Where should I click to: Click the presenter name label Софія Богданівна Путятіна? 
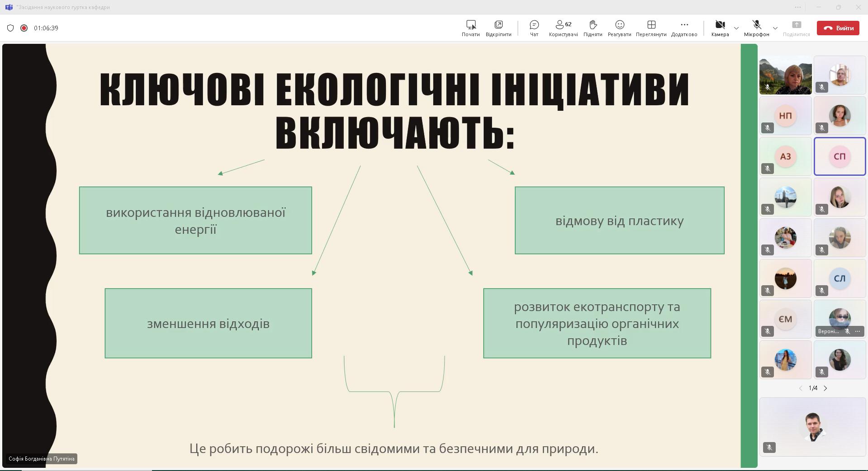point(41,459)
